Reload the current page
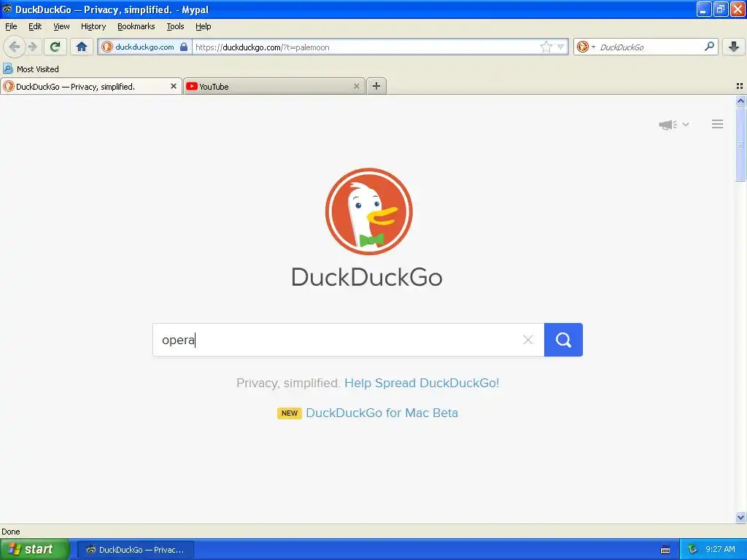 (55, 47)
